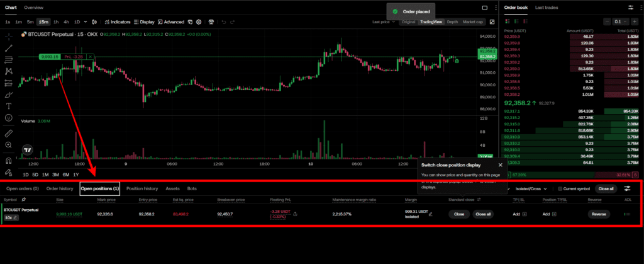644x264 pixels.
Task: Open the Last price dropdown
Action: 384,21
